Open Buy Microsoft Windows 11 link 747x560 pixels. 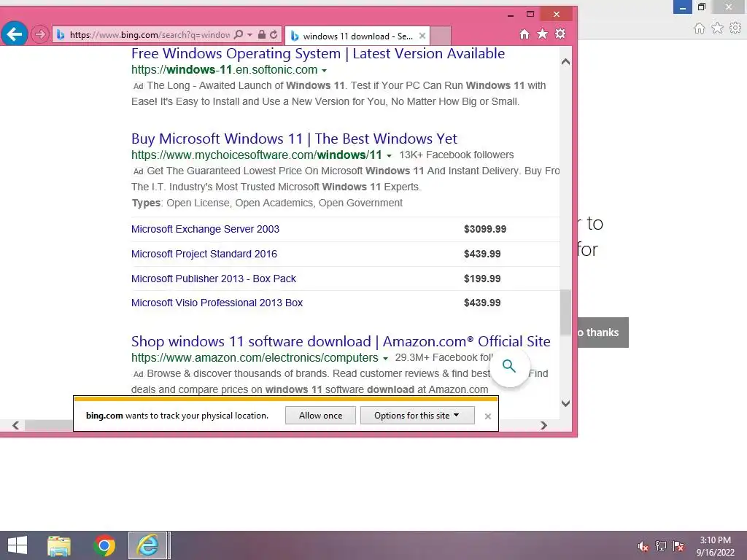(x=294, y=139)
